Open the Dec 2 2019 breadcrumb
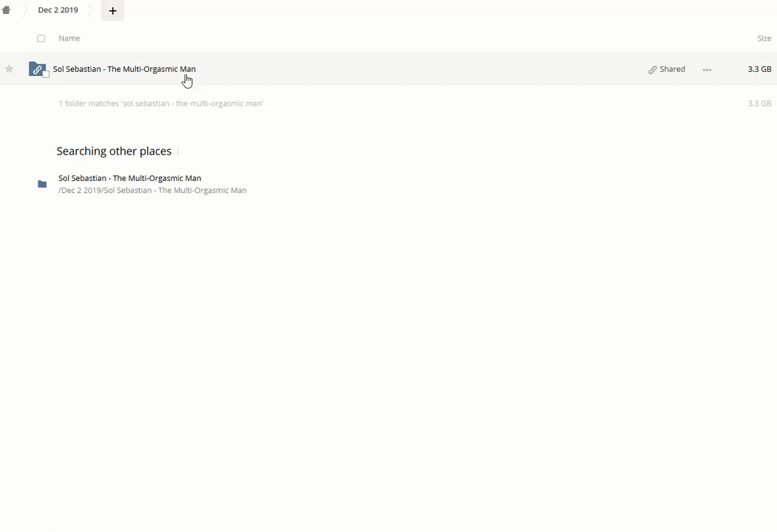 click(58, 10)
